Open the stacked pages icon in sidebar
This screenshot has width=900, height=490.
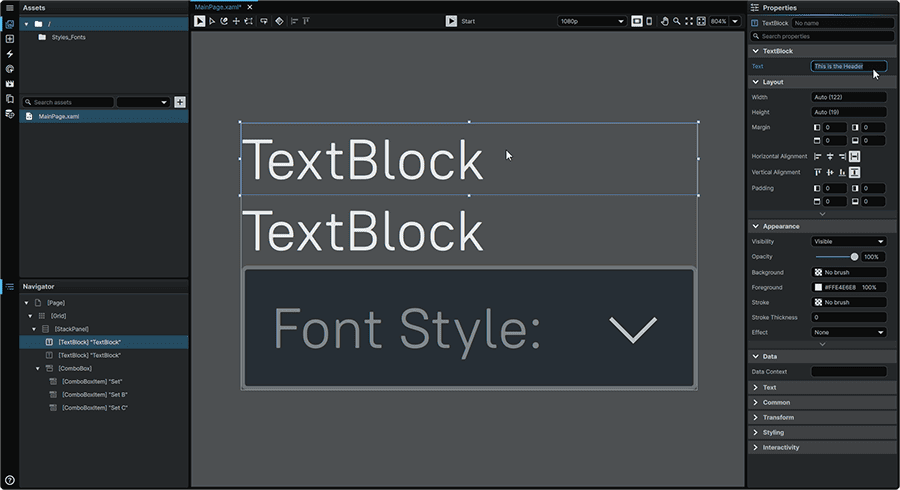(10, 99)
